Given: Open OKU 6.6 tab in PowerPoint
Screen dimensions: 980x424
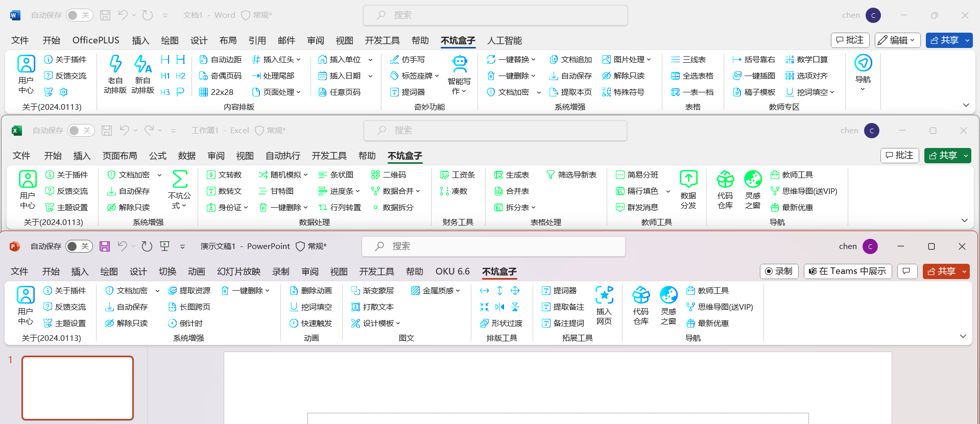Looking at the screenshot, I should click(452, 271).
